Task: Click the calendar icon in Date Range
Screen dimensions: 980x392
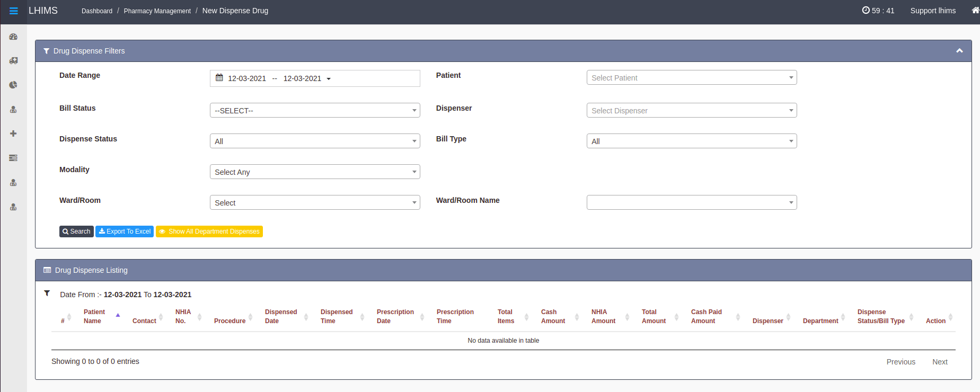Action: 219,78
